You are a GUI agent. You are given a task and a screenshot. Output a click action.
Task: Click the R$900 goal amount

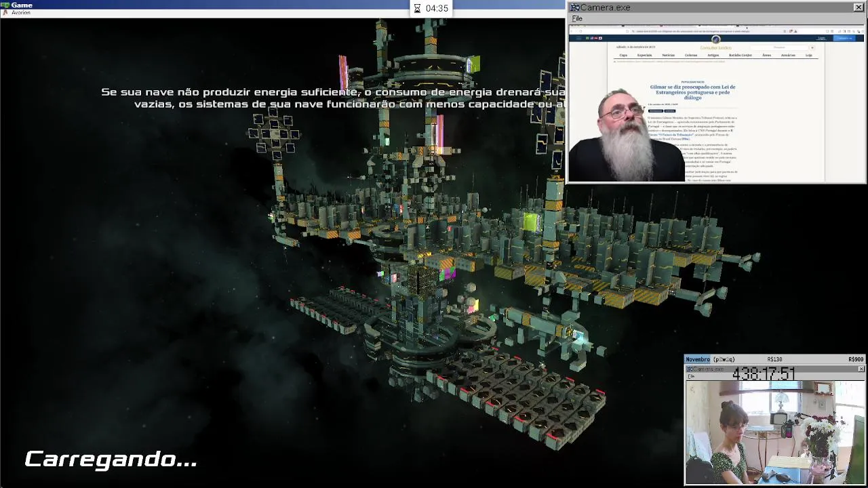[856, 359]
